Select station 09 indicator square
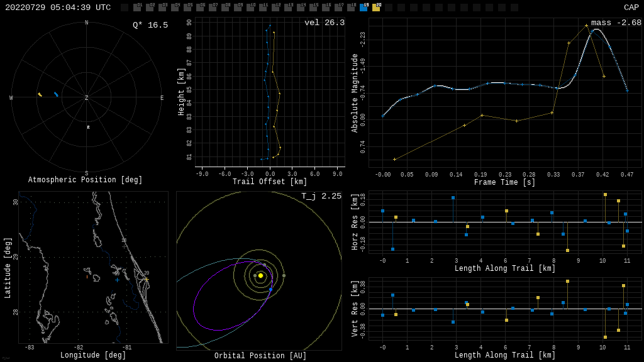This screenshot has width=644, height=362. point(237,8)
